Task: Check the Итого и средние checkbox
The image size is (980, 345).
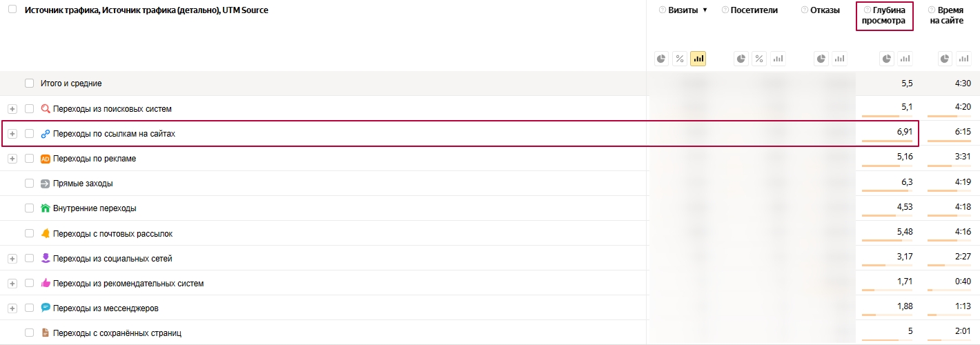Action: click(x=29, y=83)
